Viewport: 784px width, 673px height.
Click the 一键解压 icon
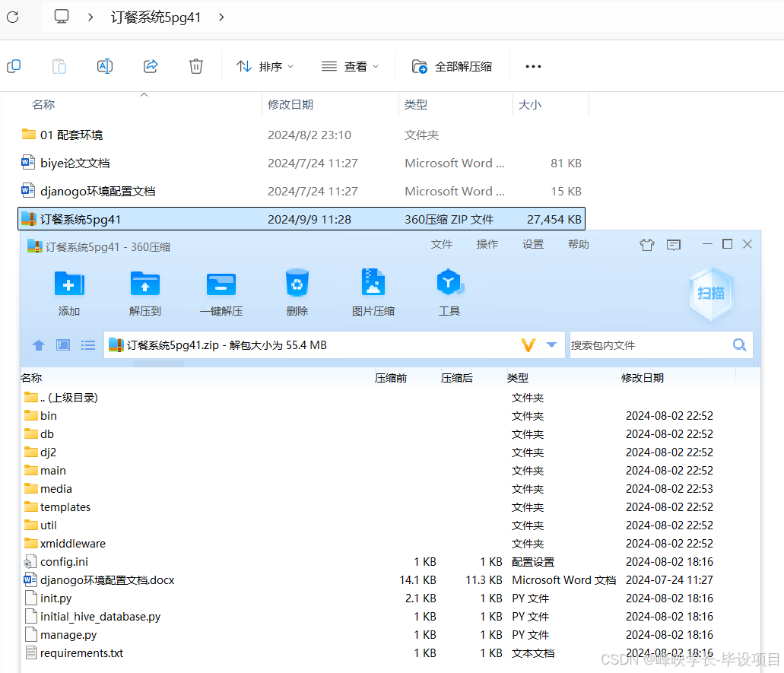pos(221,293)
